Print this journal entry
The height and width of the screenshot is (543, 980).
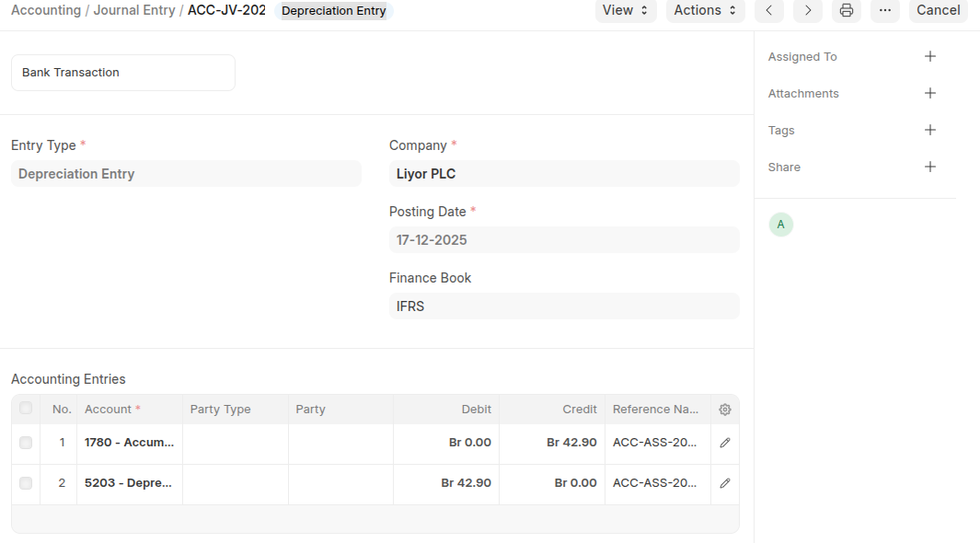pyautogui.click(x=847, y=10)
